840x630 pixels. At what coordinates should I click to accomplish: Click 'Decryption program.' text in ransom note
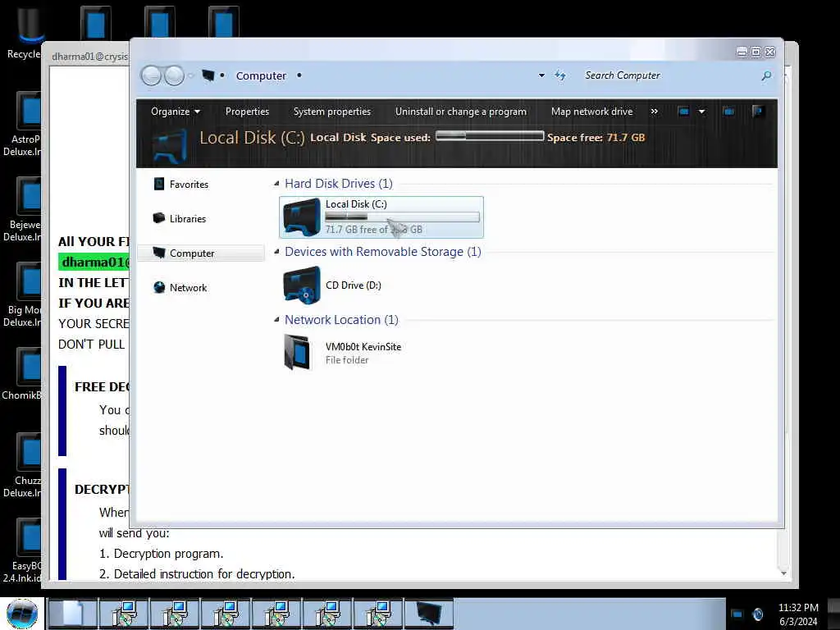(x=168, y=554)
